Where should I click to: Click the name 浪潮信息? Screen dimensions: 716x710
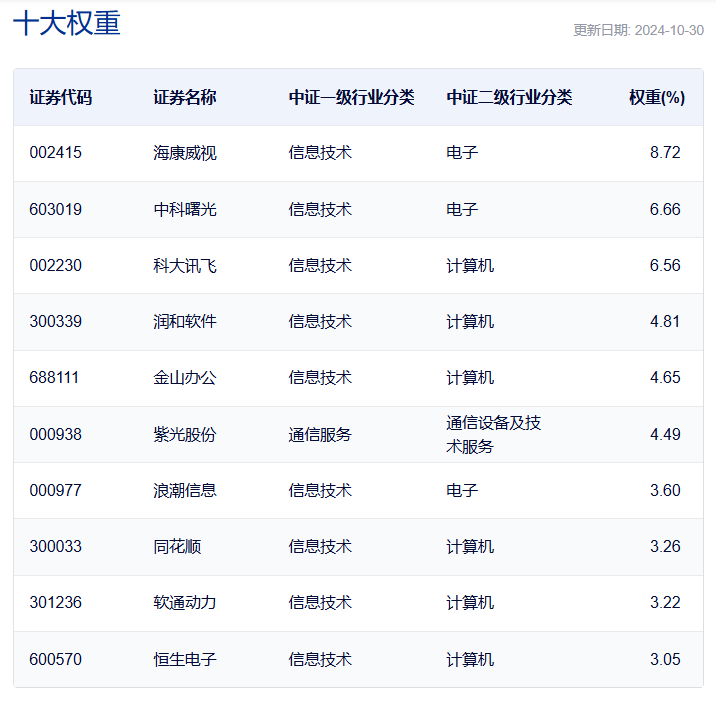[x=185, y=490]
